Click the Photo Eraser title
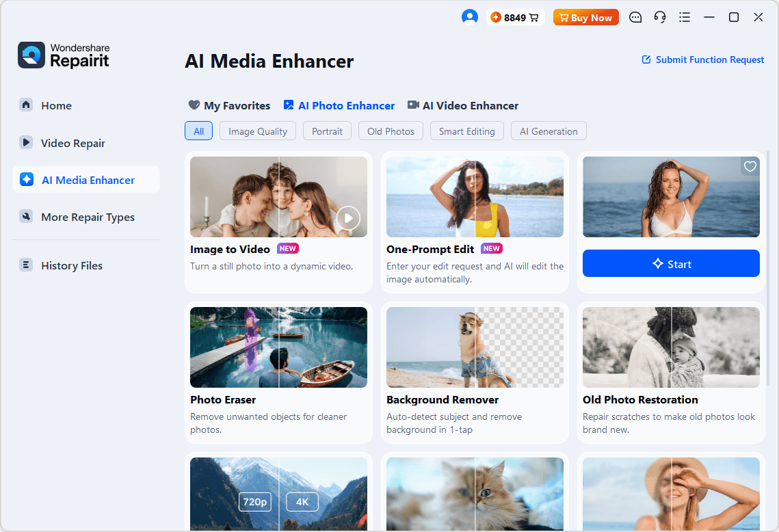Viewport: 779px width, 532px height. (223, 400)
